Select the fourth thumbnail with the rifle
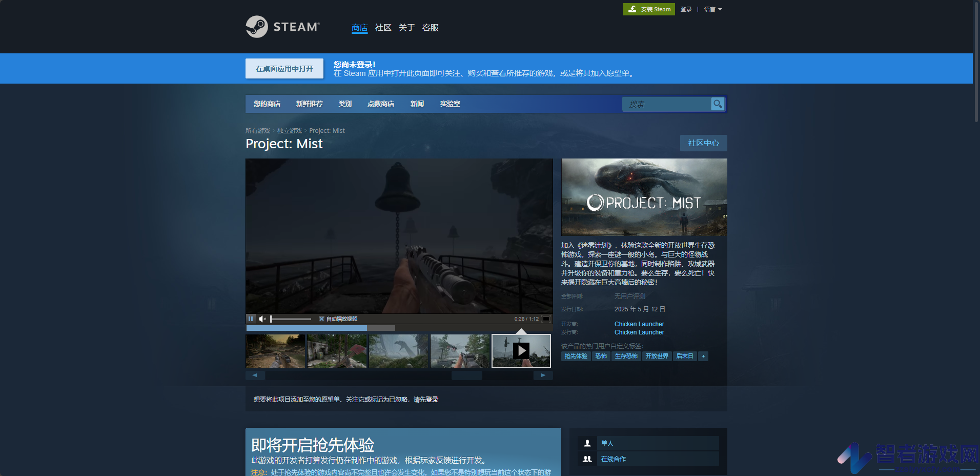 (460, 351)
